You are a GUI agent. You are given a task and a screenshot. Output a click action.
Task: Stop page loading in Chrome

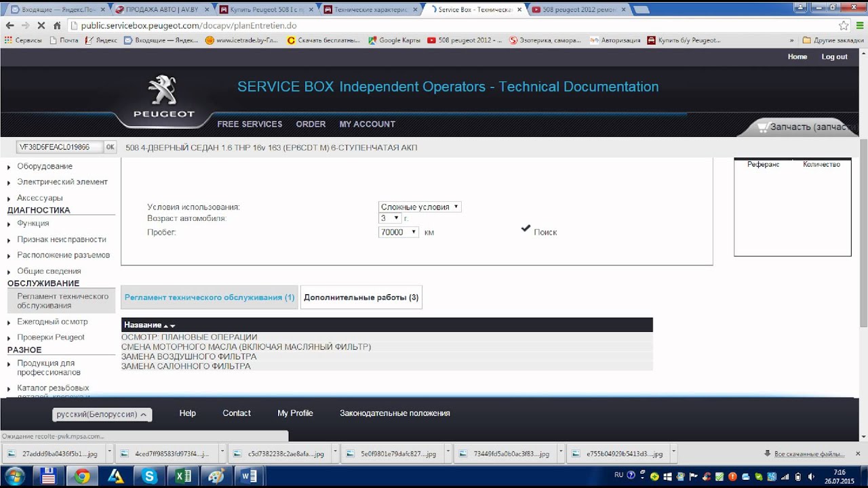pos(41,26)
